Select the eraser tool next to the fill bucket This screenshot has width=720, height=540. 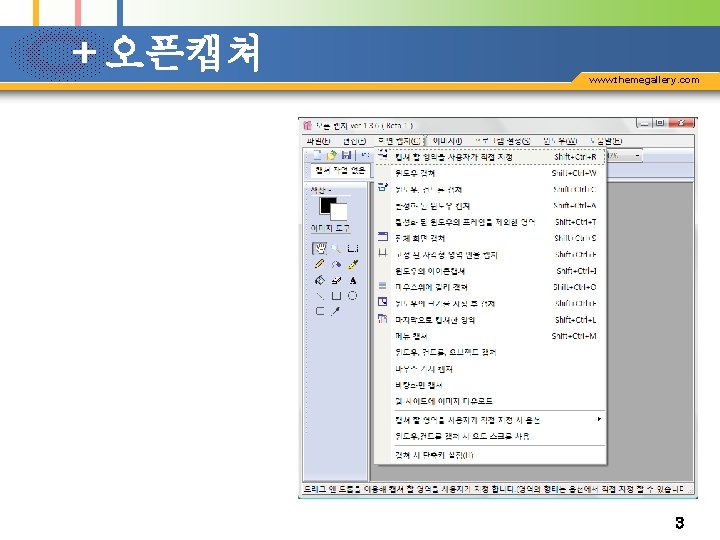click(336, 280)
